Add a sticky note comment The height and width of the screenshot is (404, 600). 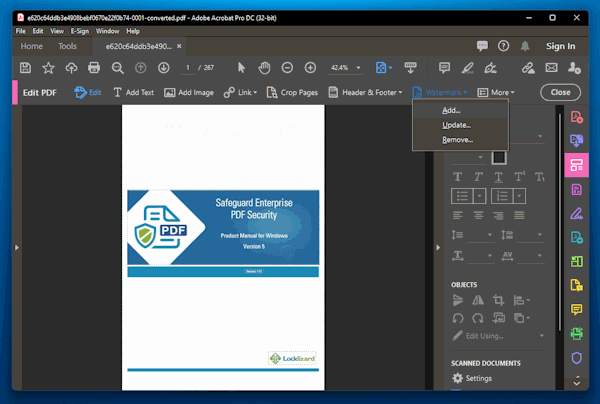click(x=444, y=68)
